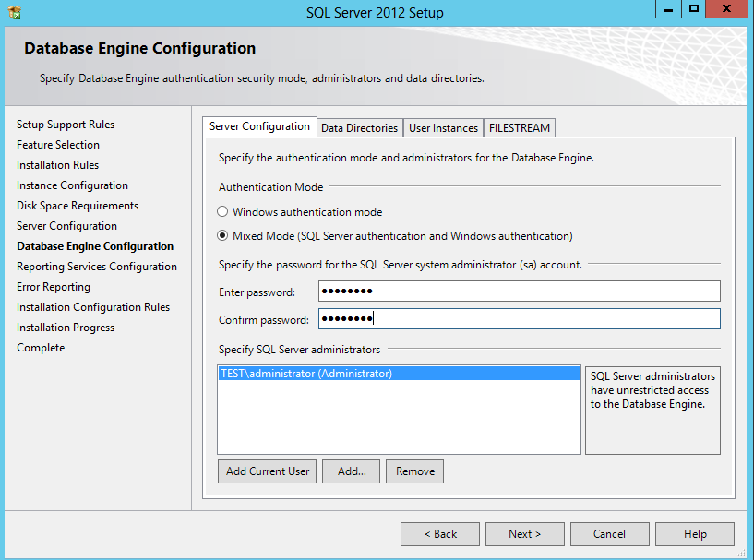
Task: Click Installation Rules step
Action: click(x=58, y=165)
